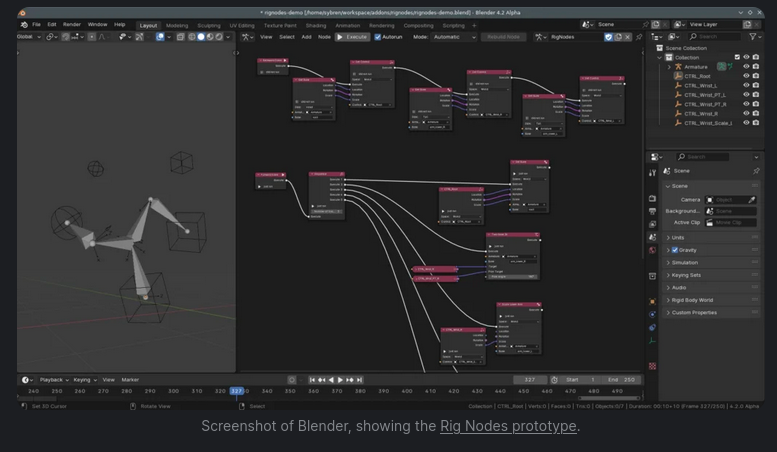Jump to the timeline end frame
This screenshot has height=452, width=777.
(x=360, y=380)
